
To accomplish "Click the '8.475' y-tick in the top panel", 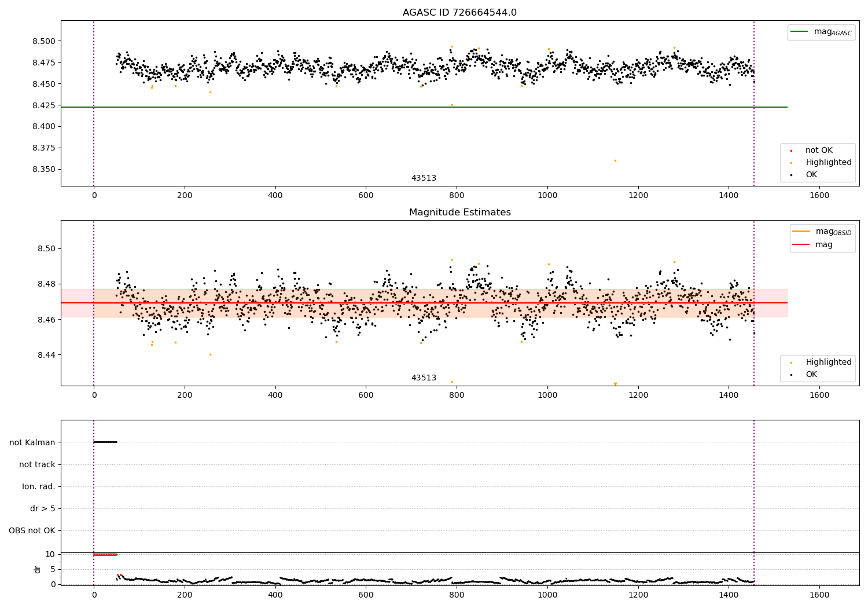I will tap(45, 63).
